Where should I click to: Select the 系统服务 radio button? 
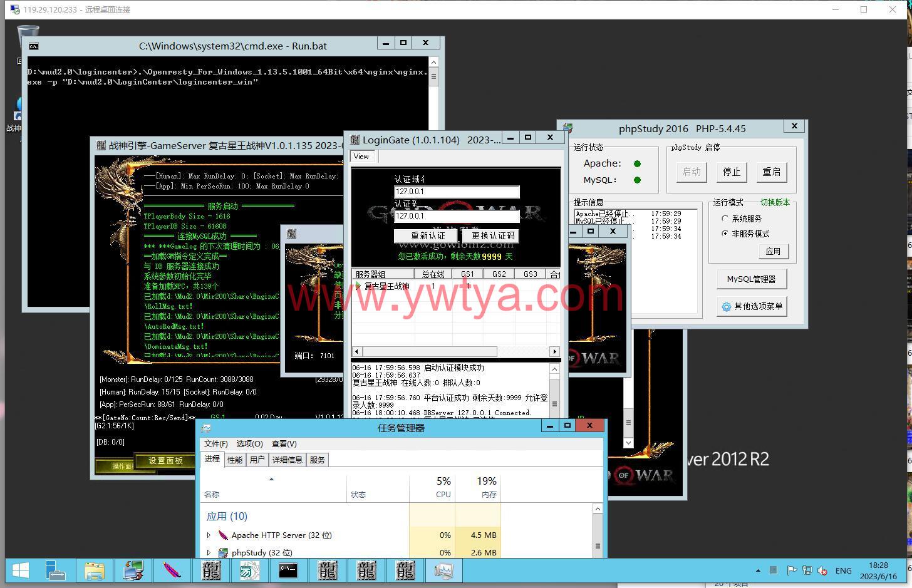(x=725, y=219)
